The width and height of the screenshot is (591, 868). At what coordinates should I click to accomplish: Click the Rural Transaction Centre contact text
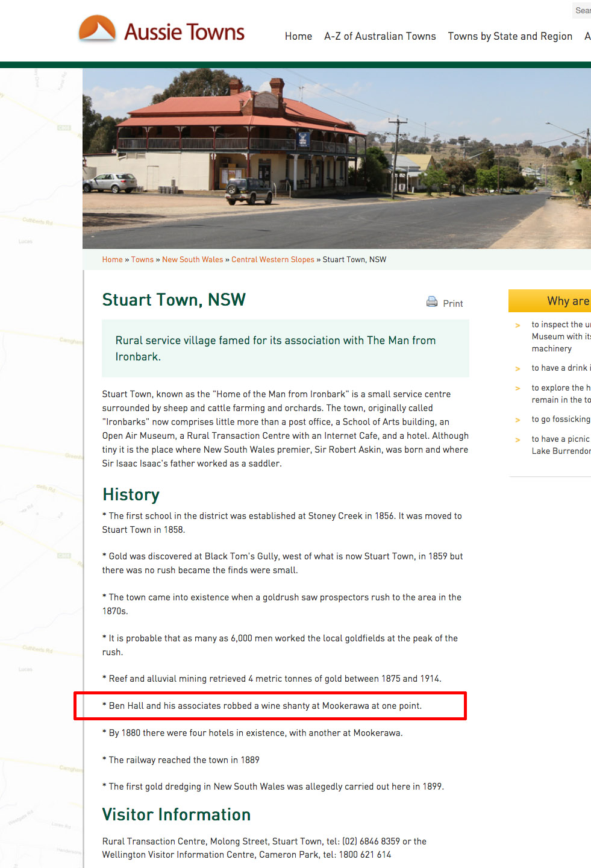coord(264,848)
